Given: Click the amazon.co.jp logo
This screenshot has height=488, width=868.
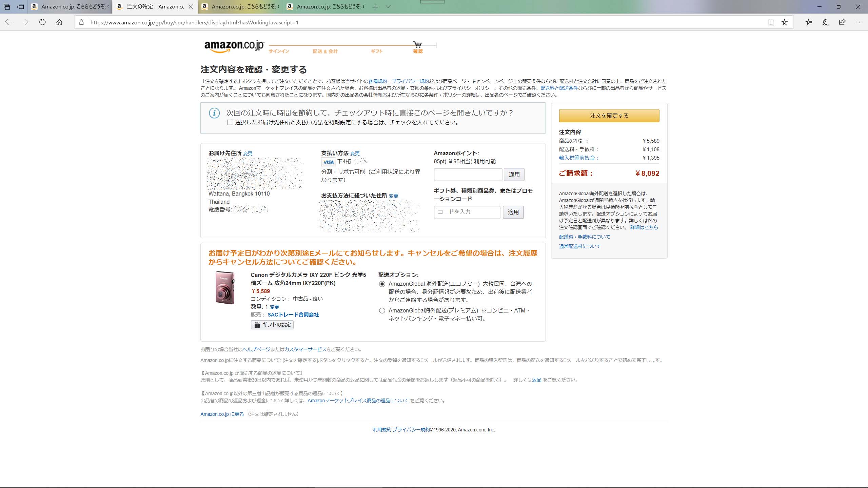Looking at the screenshot, I should 234,46.
